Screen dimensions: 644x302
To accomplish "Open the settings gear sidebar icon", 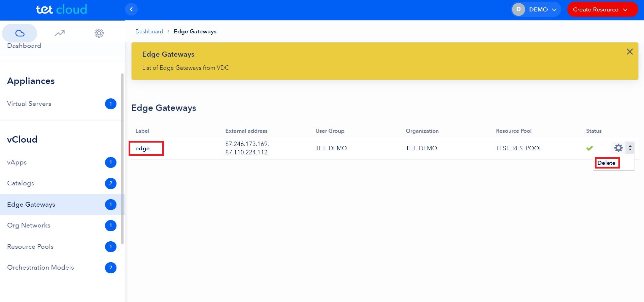I will coord(99,33).
